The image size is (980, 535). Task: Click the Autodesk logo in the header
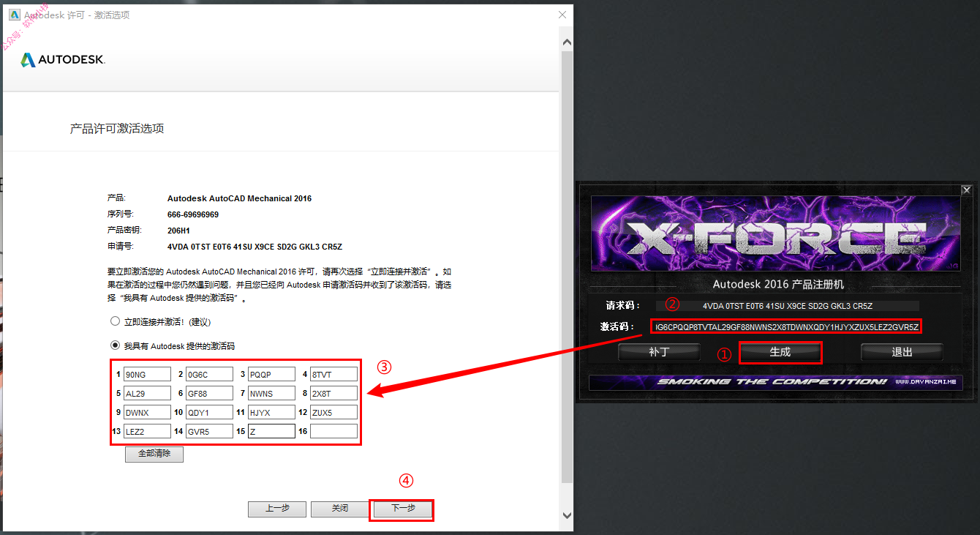tap(63, 60)
